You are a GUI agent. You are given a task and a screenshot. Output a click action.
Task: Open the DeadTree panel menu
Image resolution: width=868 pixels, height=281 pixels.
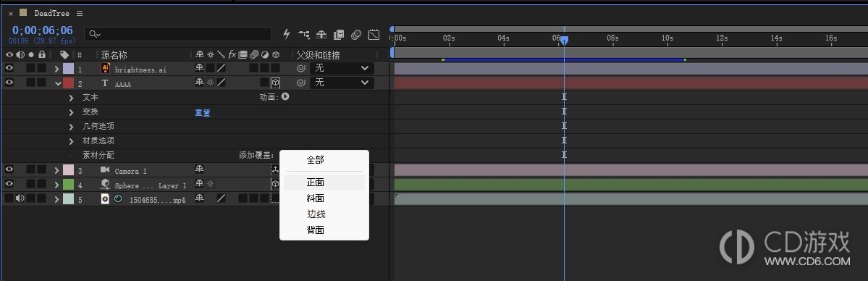[x=80, y=13]
